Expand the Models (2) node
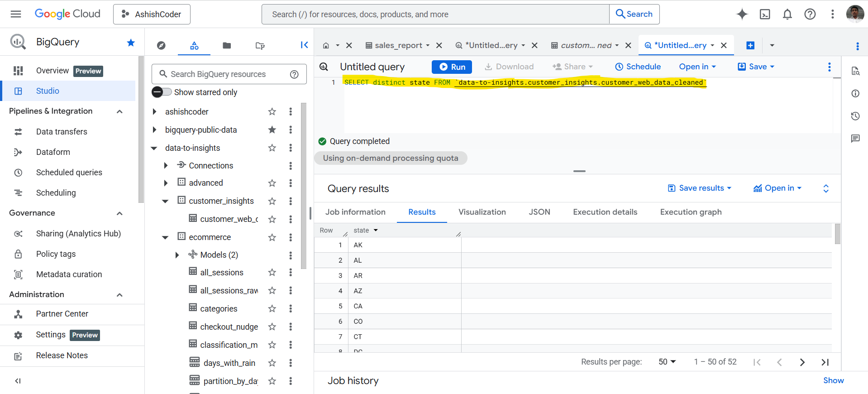This screenshot has height=394, width=868. [177, 255]
